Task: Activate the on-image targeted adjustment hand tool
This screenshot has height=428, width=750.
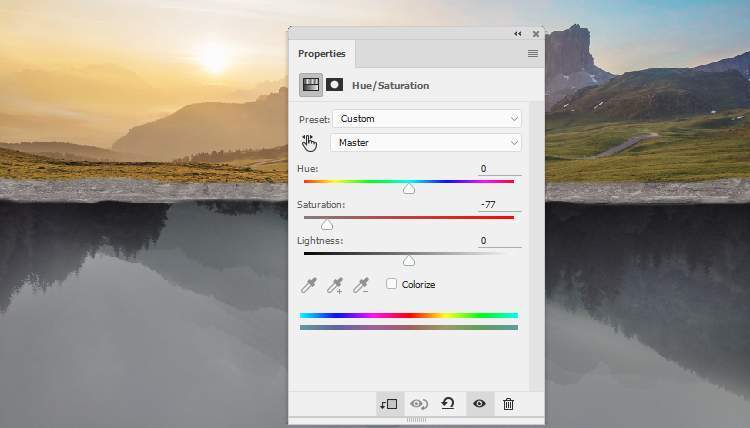Action: tap(309, 143)
